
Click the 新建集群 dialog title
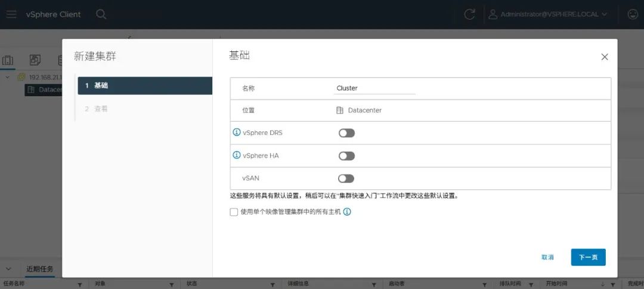pyautogui.click(x=95, y=56)
